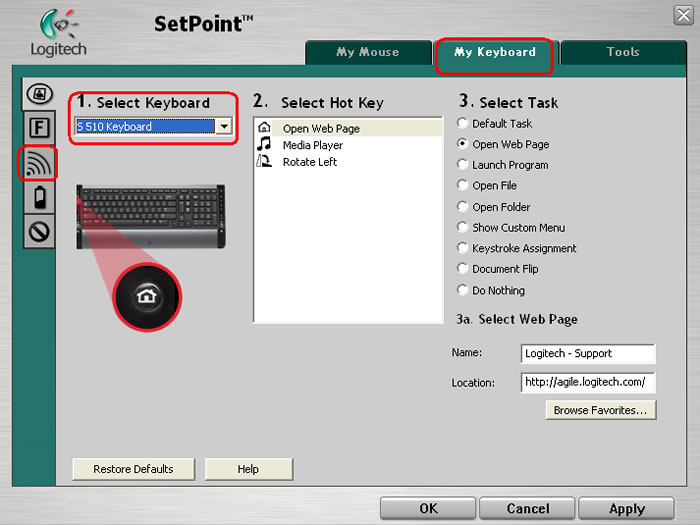Select the wireless hot keys sidebar icon
The width and height of the screenshot is (700, 525).
(38, 163)
